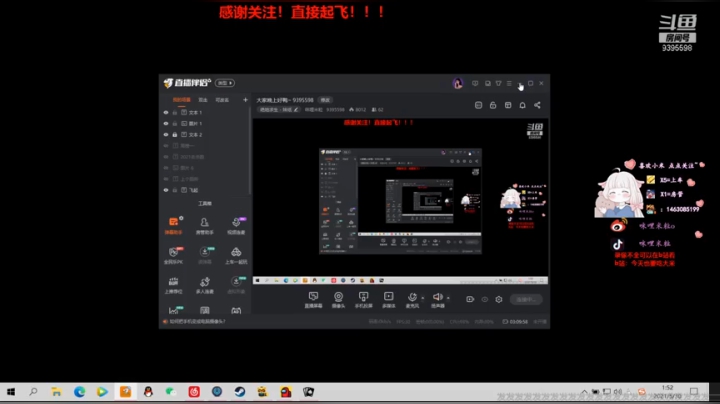Image resolution: width=720 pixels, height=404 pixels.
Task: Switch to the second scene tab
Action: (x=203, y=100)
